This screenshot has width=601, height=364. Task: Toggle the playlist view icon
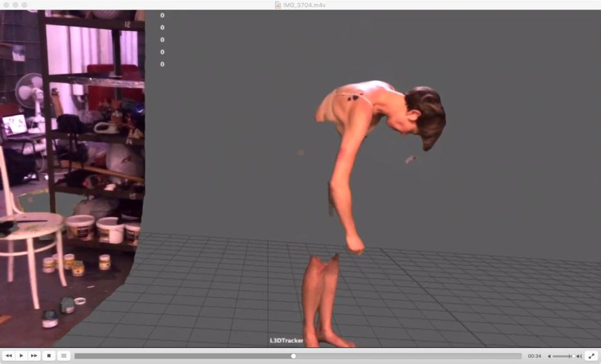click(63, 356)
